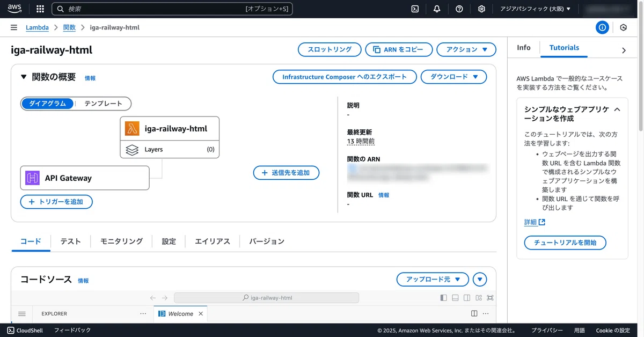644x337 pixels.
Task: Select the テスト tab
Action: pos(71,241)
